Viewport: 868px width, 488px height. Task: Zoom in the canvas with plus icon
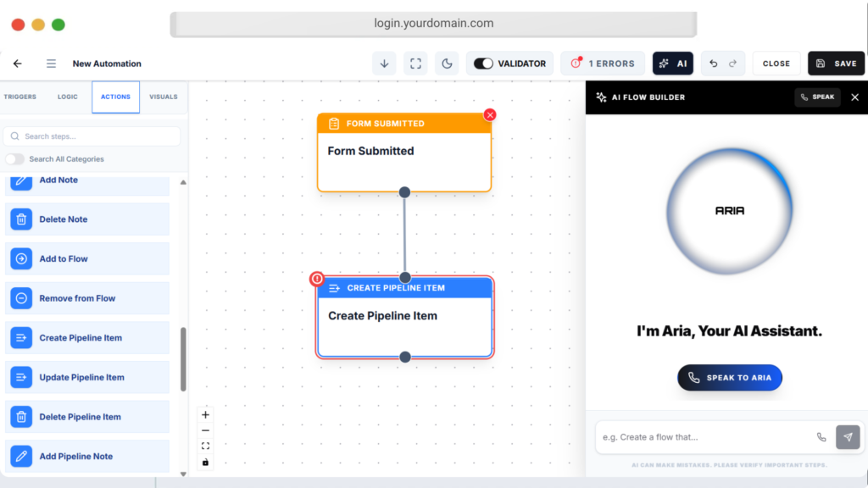tap(205, 415)
